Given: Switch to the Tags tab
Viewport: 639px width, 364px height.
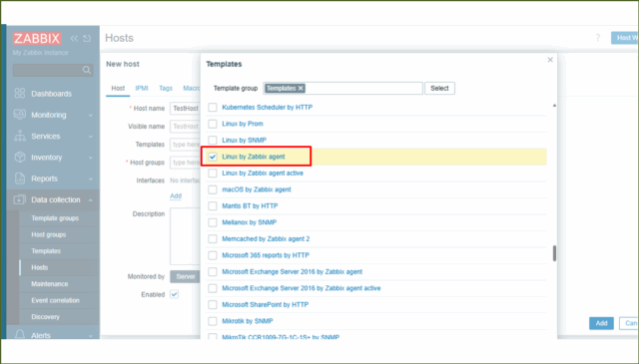Looking at the screenshot, I should click(x=166, y=88).
